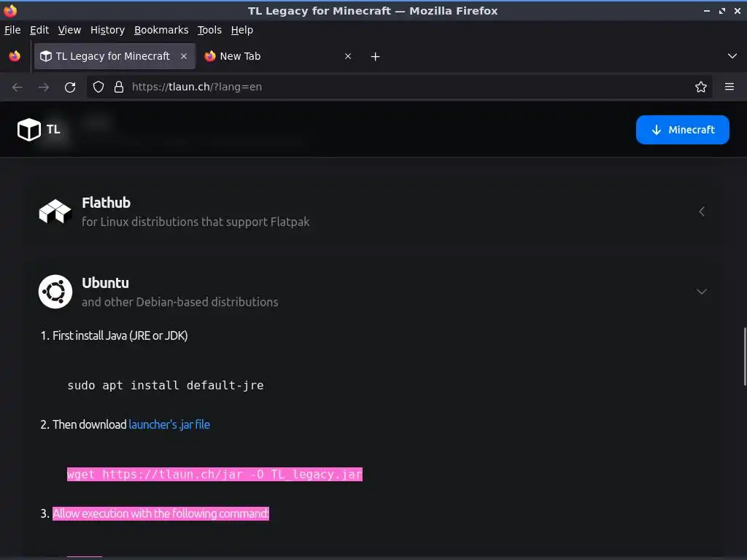Image resolution: width=747 pixels, height=560 pixels.
Task: Go back with the back arrow
Action: pyautogui.click(x=18, y=87)
